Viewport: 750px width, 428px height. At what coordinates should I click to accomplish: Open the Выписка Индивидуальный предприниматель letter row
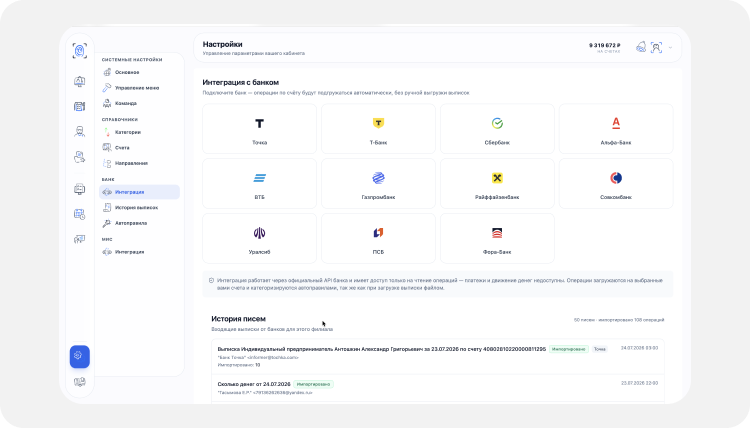pos(438,357)
